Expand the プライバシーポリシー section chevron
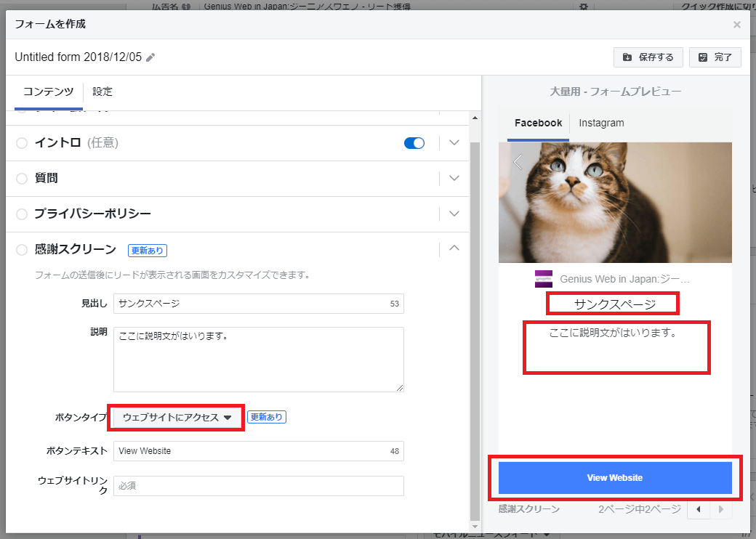This screenshot has height=539, width=756. 454,214
